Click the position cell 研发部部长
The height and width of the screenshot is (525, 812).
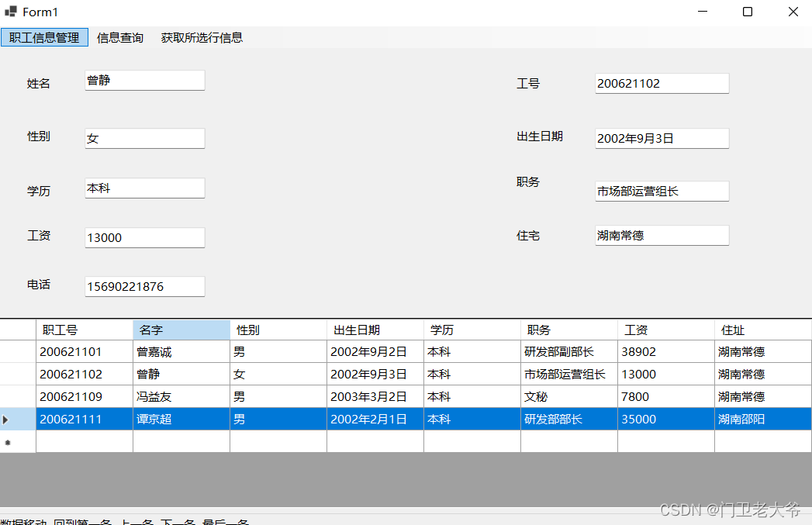(x=568, y=420)
